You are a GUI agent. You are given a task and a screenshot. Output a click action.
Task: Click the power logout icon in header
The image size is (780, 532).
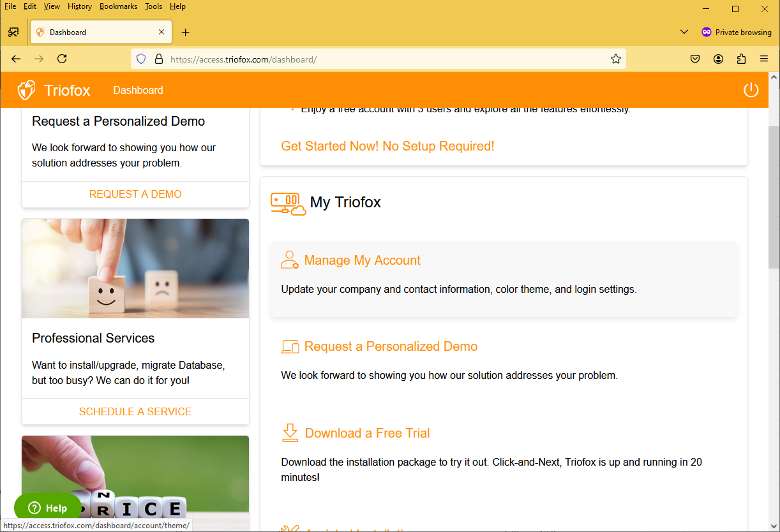click(x=751, y=90)
